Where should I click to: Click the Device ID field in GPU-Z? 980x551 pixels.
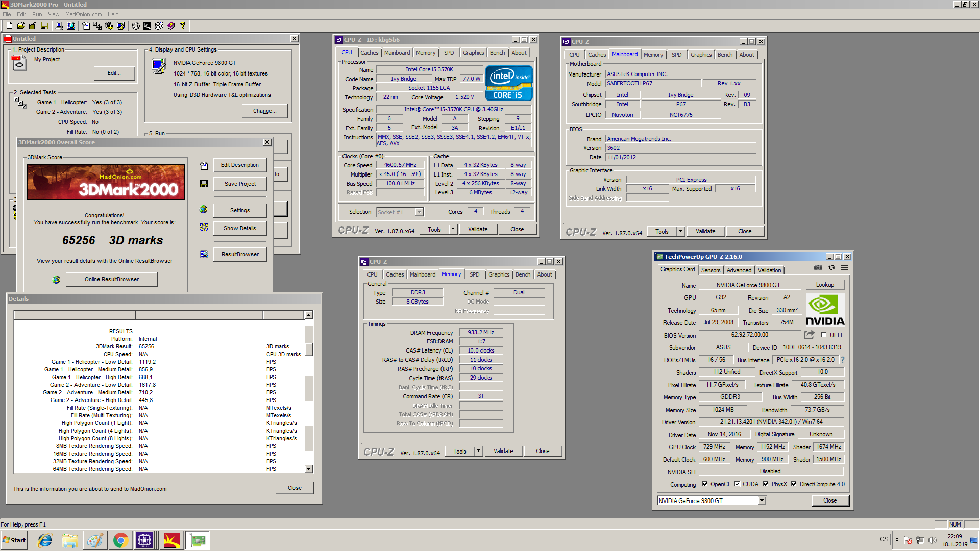(812, 347)
